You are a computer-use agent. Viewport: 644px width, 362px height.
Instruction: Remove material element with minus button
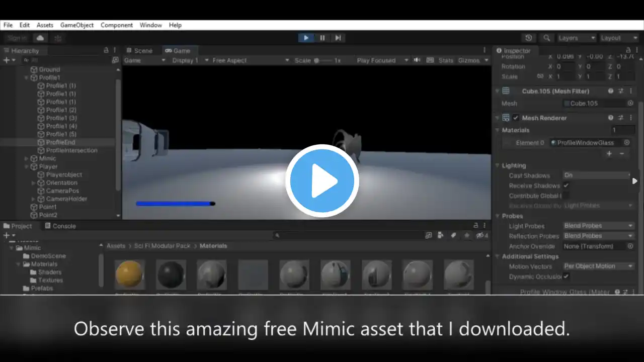[x=622, y=154]
